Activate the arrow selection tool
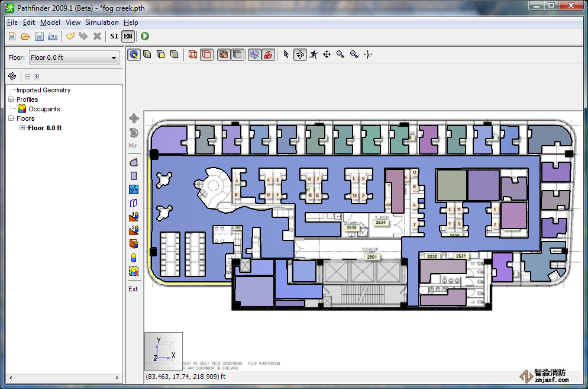 tap(286, 54)
